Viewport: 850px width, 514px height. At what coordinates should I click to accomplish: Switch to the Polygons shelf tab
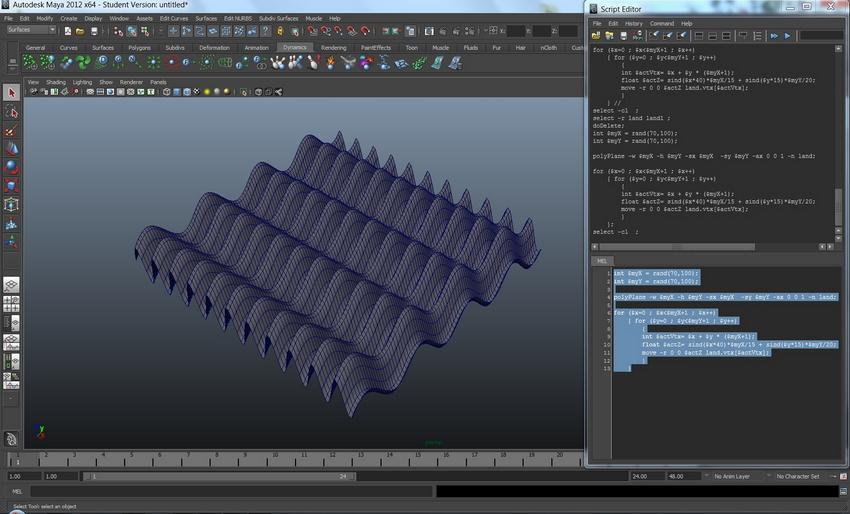click(139, 47)
